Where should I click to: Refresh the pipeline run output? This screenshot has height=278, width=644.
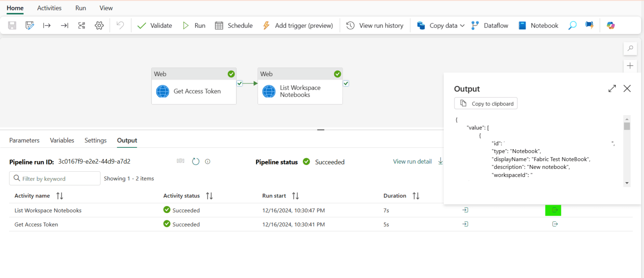[196, 162]
